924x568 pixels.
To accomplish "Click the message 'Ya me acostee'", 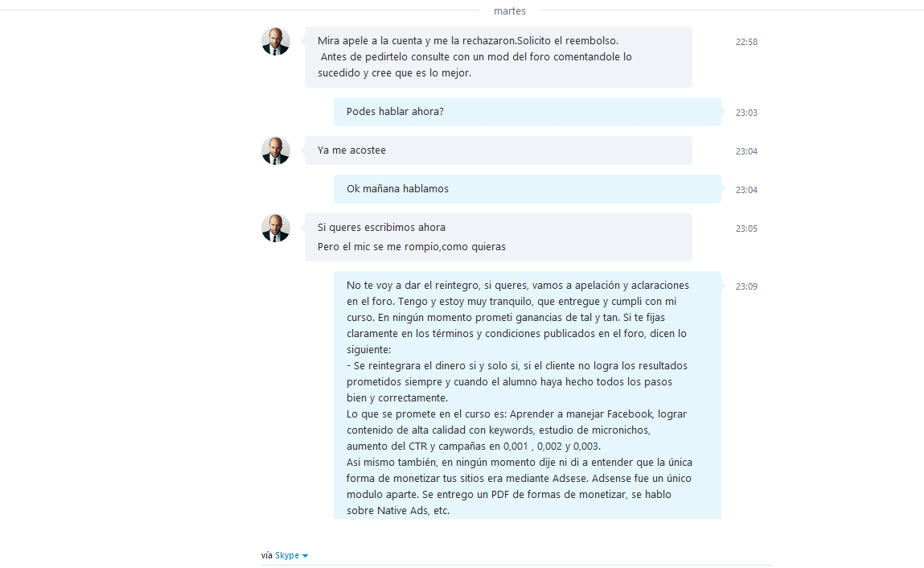I will pyautogui.click(x=499, y=150).
